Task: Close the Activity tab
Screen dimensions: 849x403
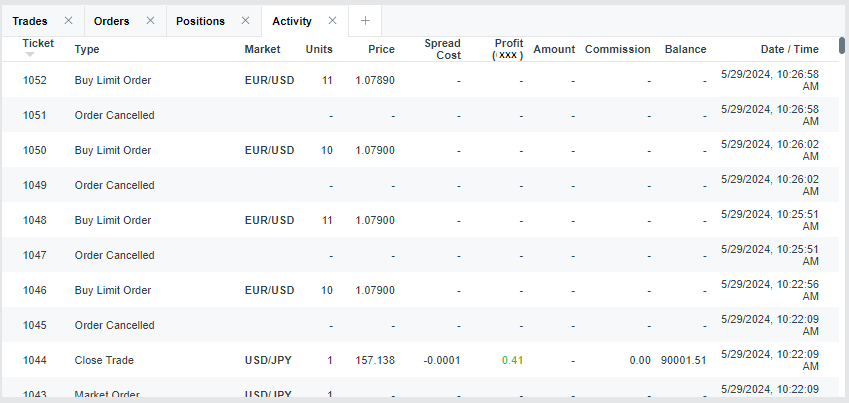Action: (333, 21)
